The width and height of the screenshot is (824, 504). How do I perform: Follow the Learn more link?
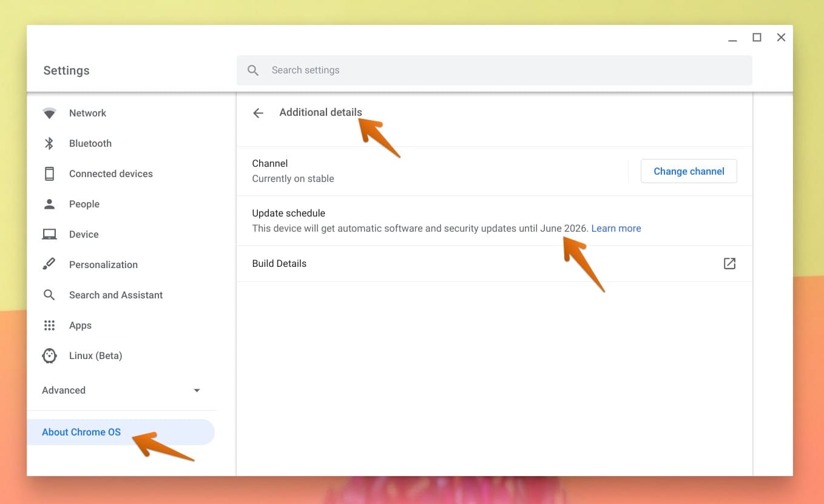click(616, 229)
